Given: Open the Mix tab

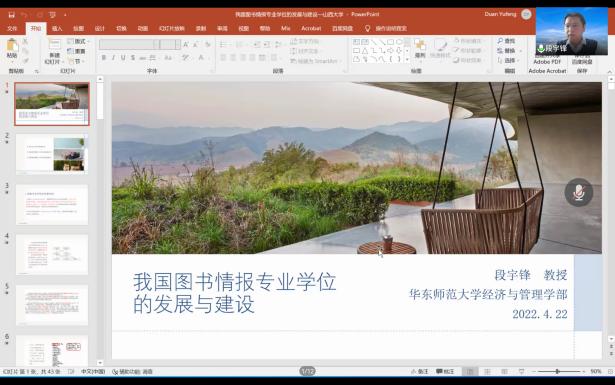Looking at the screenshot, I should (286, 28).
